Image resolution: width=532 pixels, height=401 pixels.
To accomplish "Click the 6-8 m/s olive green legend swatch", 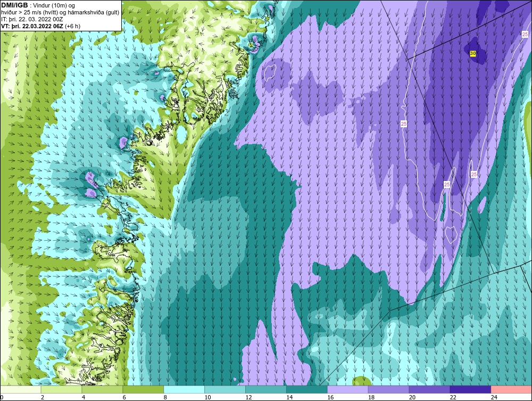I will 143,389.
